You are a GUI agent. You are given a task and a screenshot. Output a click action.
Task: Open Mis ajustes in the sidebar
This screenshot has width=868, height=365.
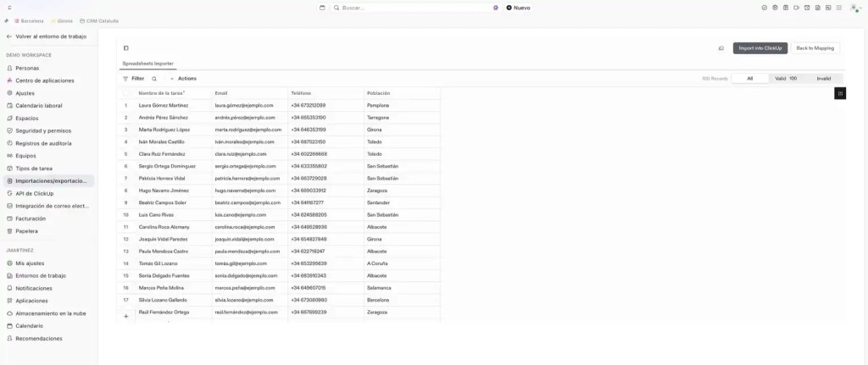point(47,263)
